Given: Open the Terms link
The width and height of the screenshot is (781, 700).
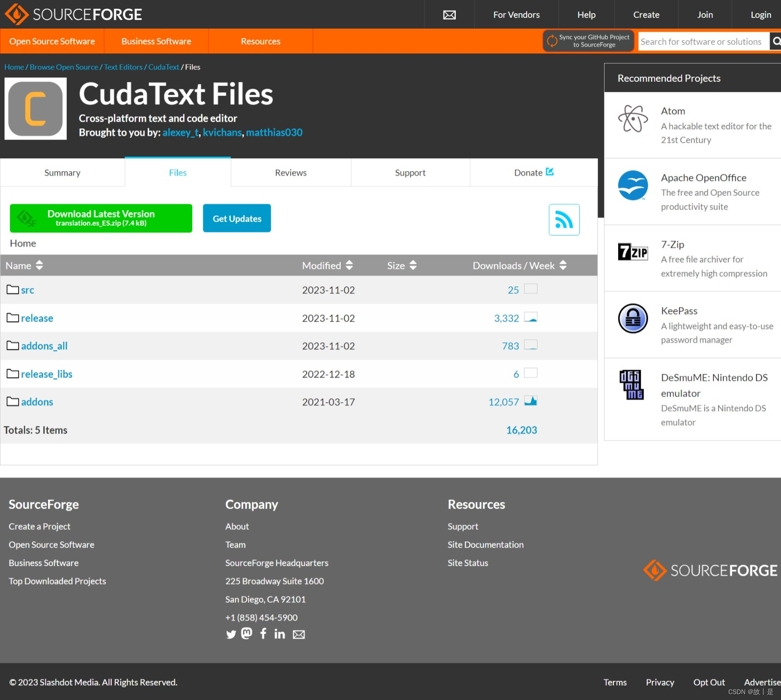Looking at the screenshot, I should [x=615, y=682].
